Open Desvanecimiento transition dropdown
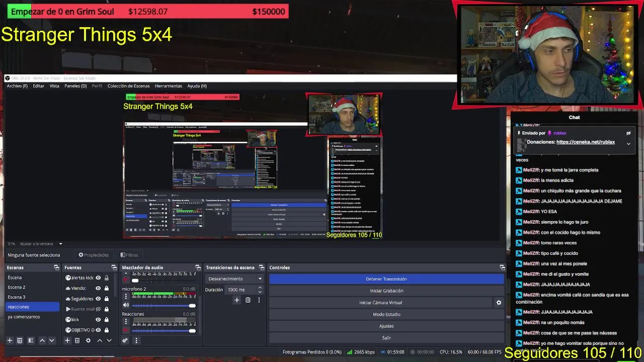 pyautogui.click(x=234, y=279)
